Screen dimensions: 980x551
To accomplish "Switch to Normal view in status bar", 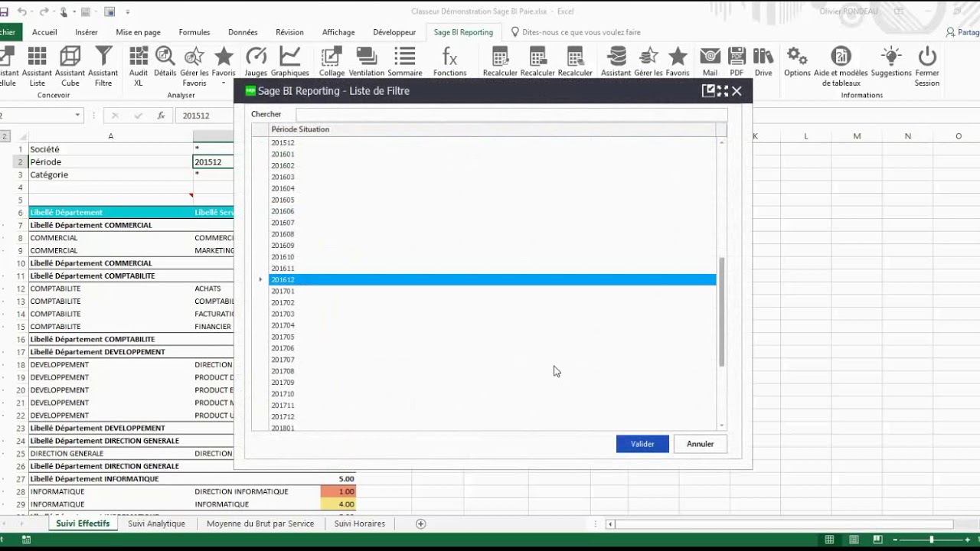I will [829, 540].
